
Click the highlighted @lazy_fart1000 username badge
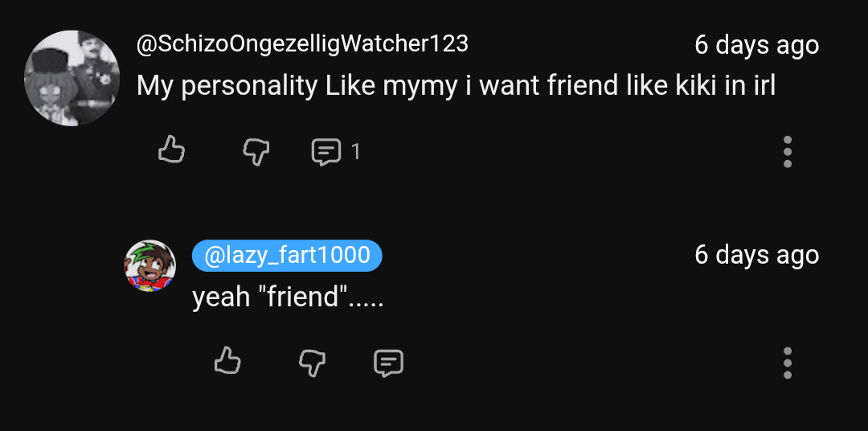pos(287,256)
